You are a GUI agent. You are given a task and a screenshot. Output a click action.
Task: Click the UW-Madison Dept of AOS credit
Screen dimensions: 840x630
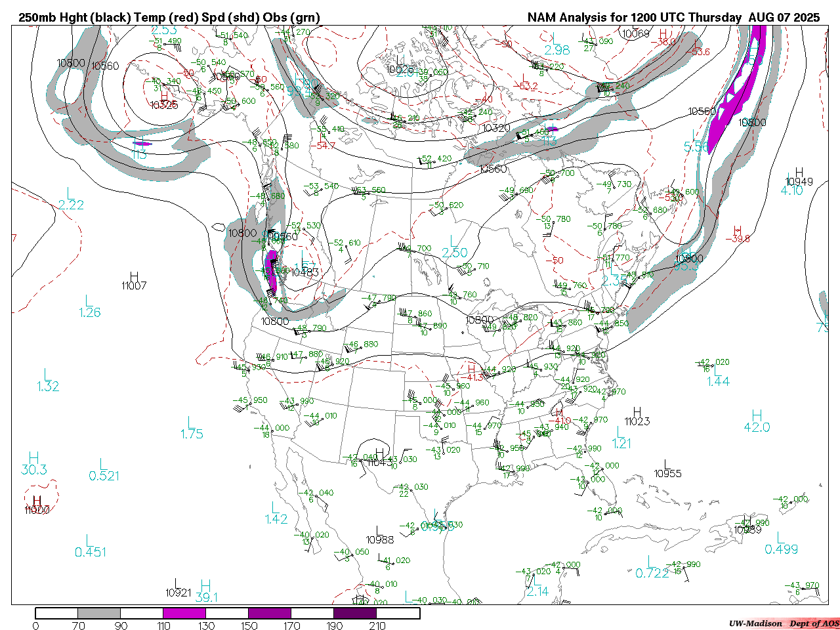pos(784,623)
